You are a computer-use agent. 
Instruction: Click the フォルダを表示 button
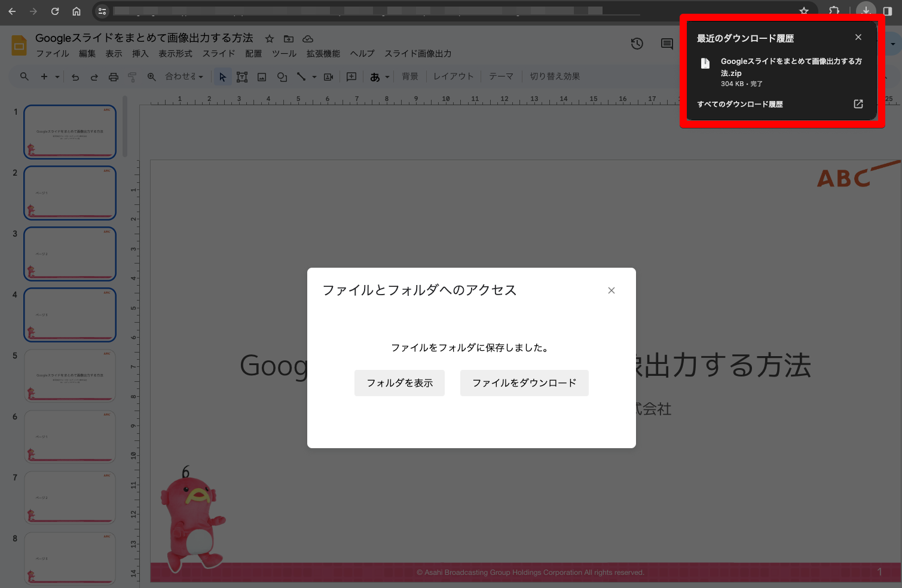point(399,383)
